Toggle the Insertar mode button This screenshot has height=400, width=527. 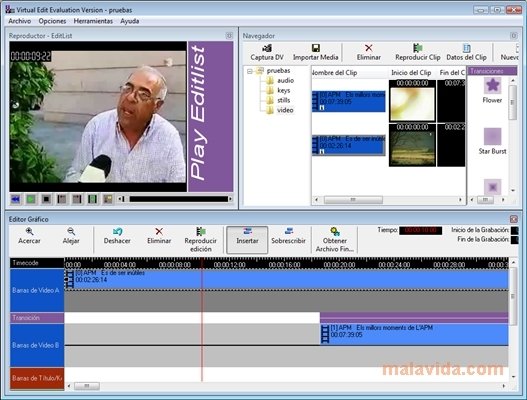click(x=247, y=240)
